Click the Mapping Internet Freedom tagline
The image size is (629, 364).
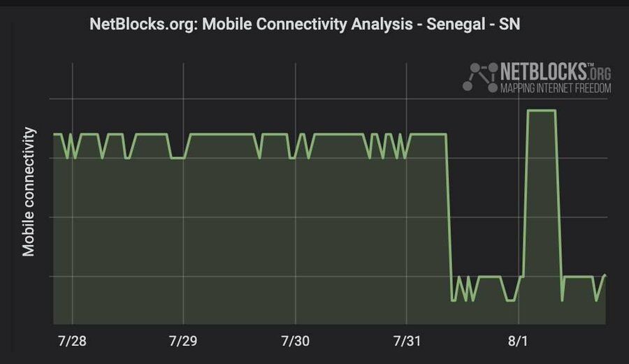[556, 89]
